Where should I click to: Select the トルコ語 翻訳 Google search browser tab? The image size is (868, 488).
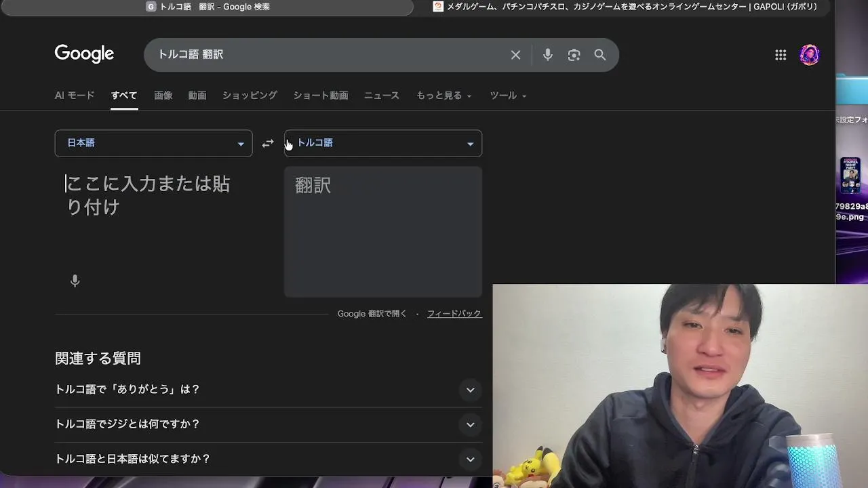[208, 7]
